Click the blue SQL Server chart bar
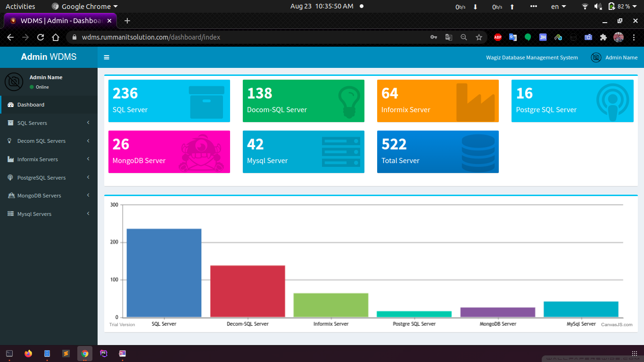The height and width of the screenshot is (362, 644). tap(164, 273)
